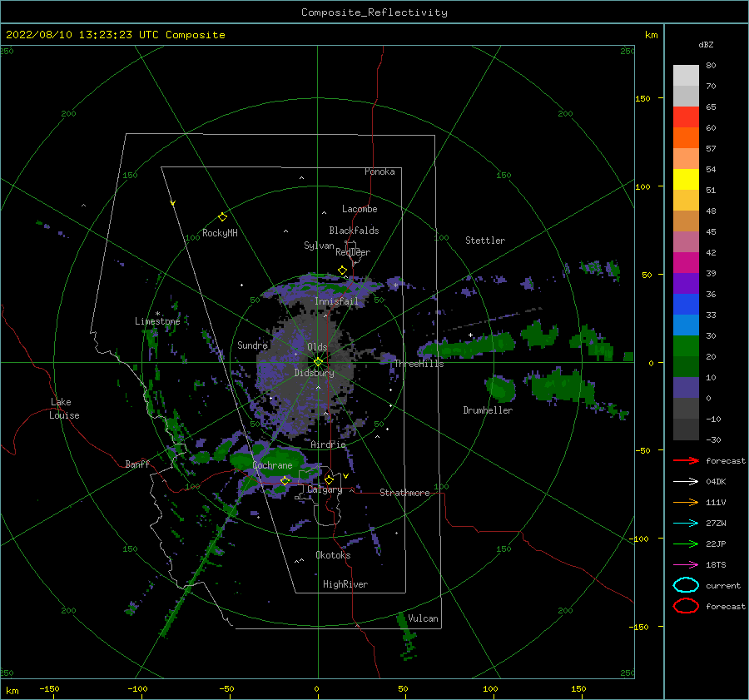Click the Didsbury label

click(315, 373)
